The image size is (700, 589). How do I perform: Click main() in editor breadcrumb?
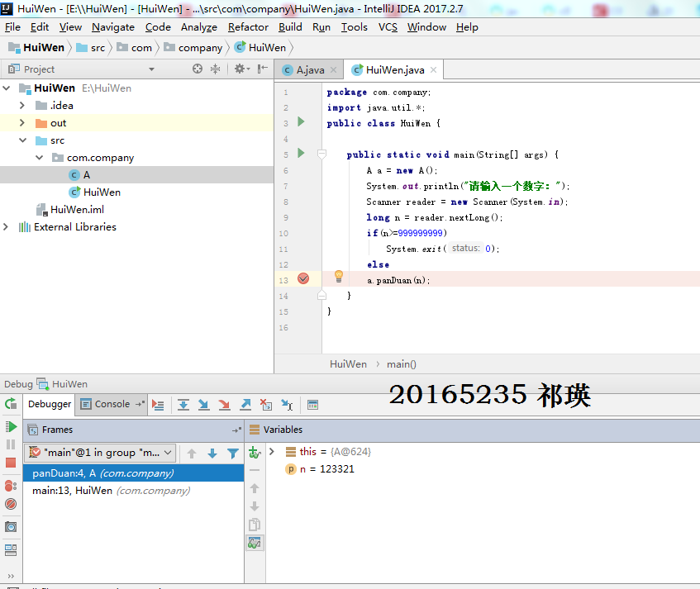click(402, 364)
